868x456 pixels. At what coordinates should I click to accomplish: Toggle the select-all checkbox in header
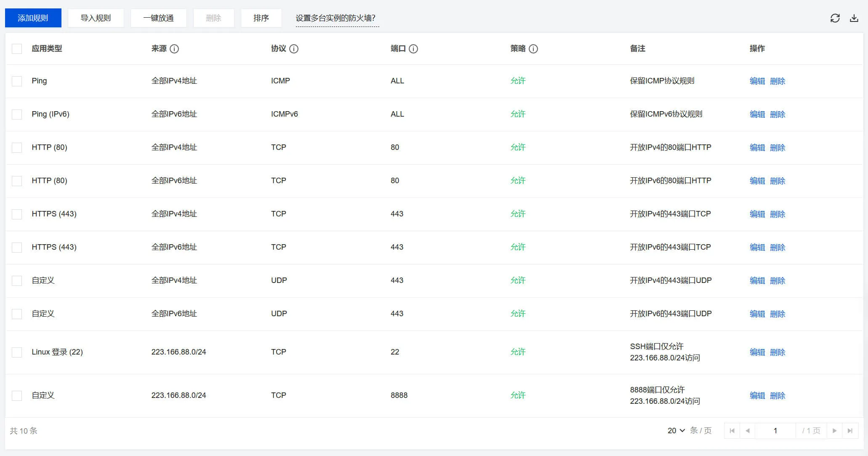coord(17,49)
